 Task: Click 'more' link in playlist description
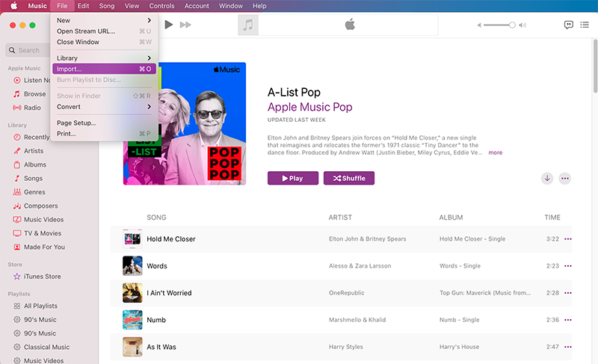point(495,152)
